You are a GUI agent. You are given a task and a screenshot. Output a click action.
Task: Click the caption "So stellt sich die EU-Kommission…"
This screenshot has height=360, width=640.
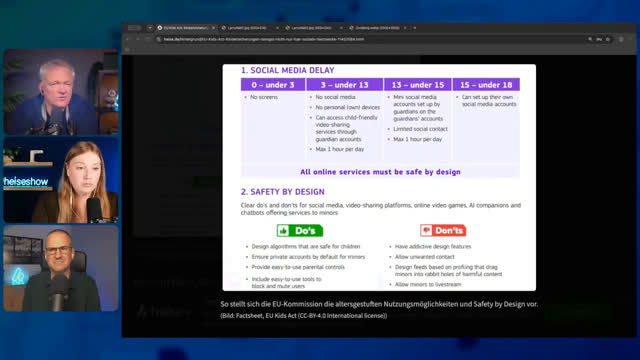pos(379,304)
